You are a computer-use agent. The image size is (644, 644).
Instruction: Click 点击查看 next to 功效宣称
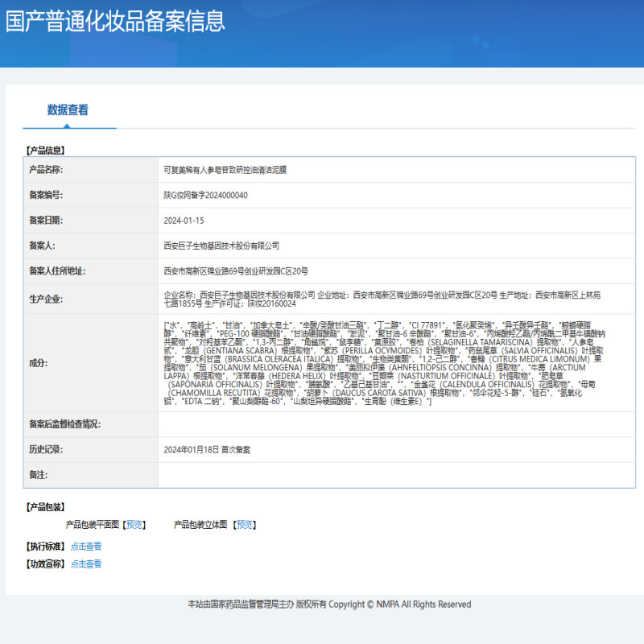point(86,563)
